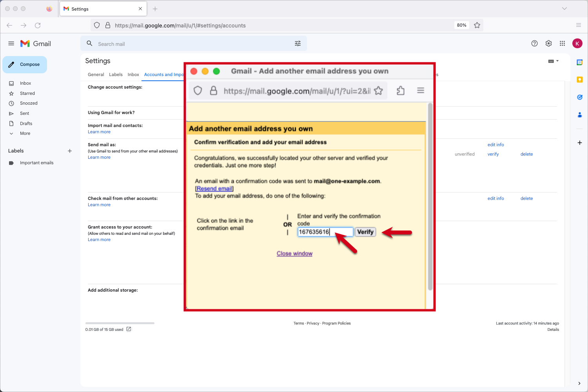Open the Google apps grid icon

click(563, 44)
